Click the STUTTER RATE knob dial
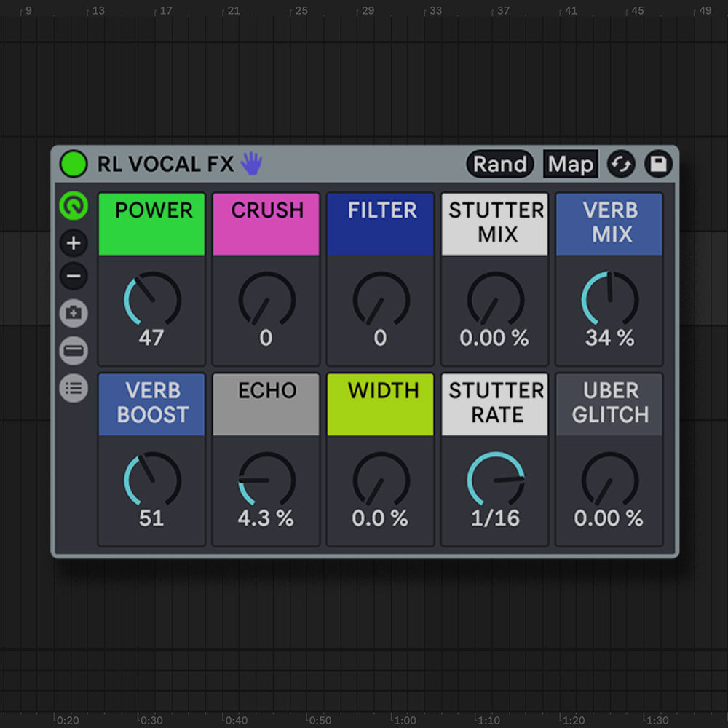 click(x=495, y=480)
